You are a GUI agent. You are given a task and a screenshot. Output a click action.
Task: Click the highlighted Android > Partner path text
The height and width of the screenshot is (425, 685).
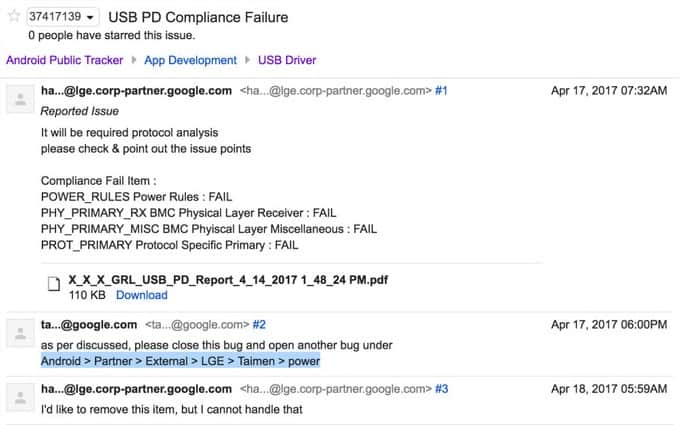[180, 361]
